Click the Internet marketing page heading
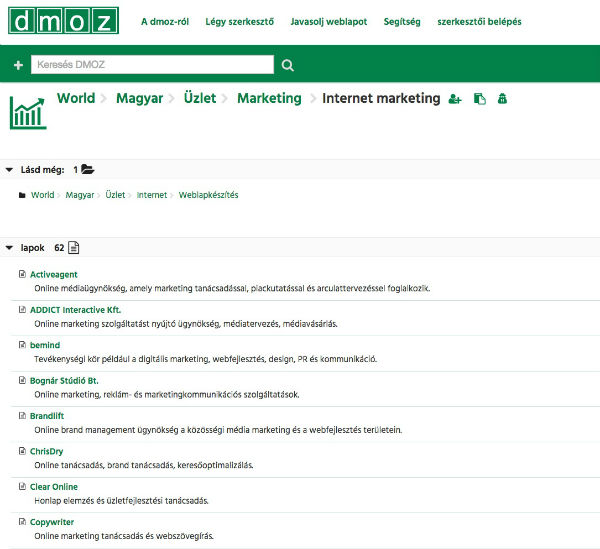Screen dimensions: 600x549 (381, 98)
